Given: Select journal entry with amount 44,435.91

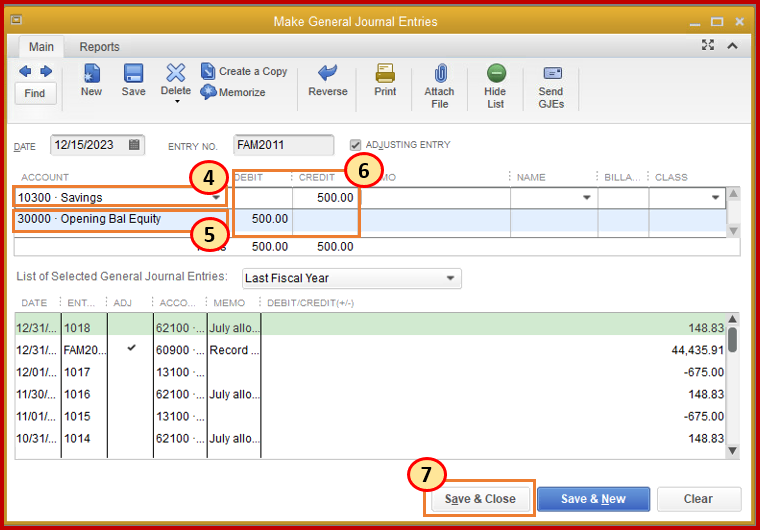Looking at the screenshot, I should point(370,350).
